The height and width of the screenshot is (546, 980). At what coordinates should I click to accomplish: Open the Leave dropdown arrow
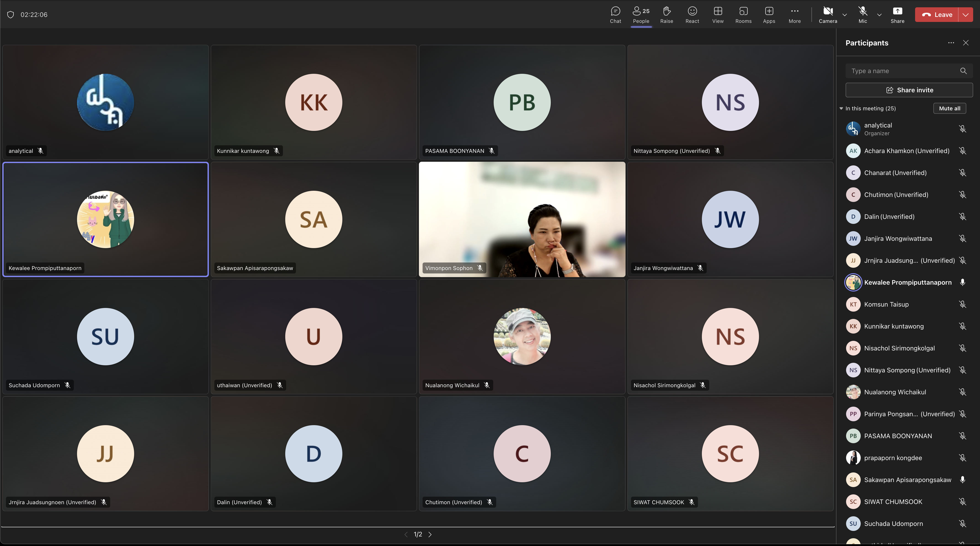coord(966,14)
